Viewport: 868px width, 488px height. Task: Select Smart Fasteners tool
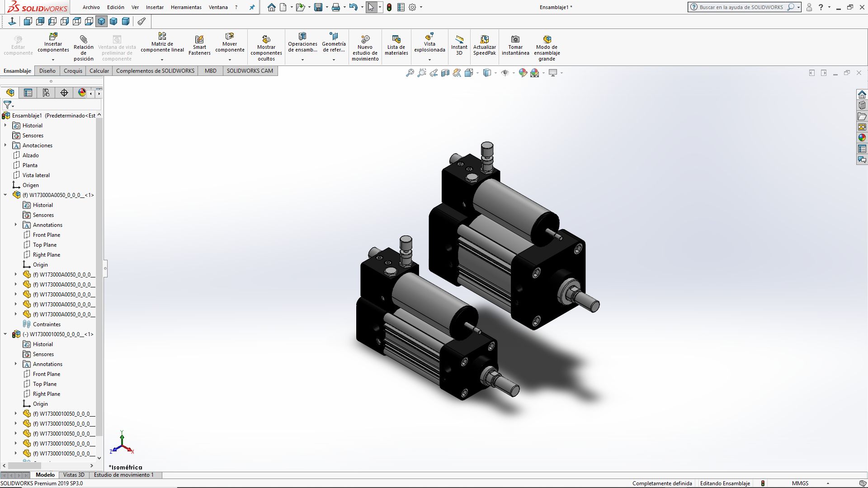coord(199,40)
